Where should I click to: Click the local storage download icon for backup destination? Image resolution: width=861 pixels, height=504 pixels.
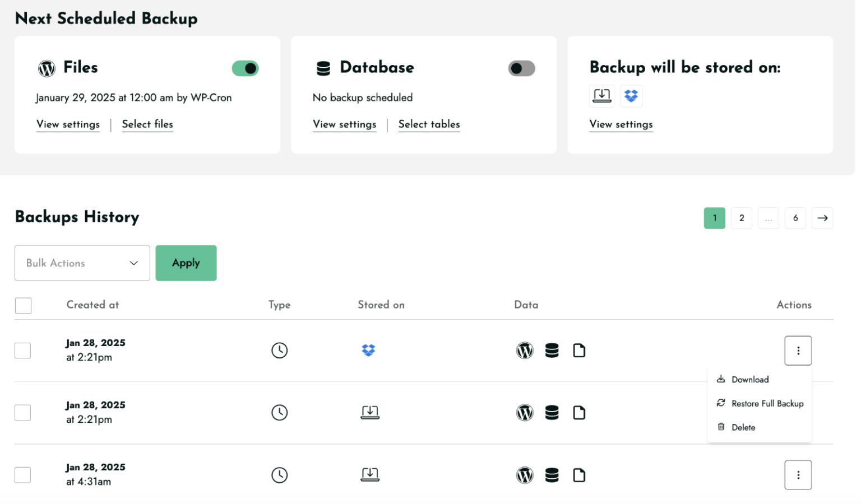point(602,96)
